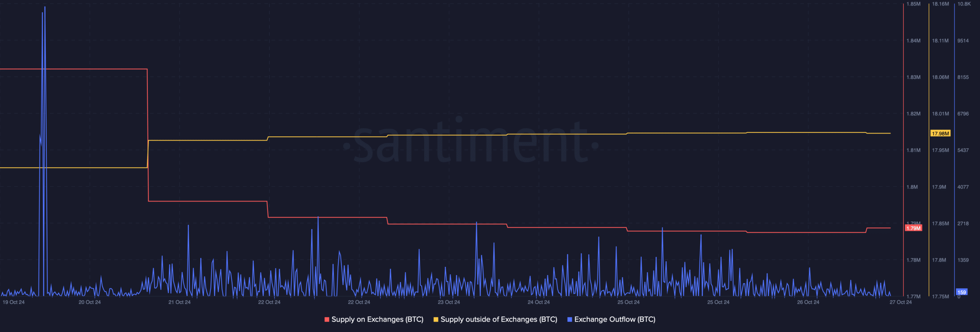Click the 17.8M yellow axis value
This screenshot has height=332, width=980.
[939, 260]
